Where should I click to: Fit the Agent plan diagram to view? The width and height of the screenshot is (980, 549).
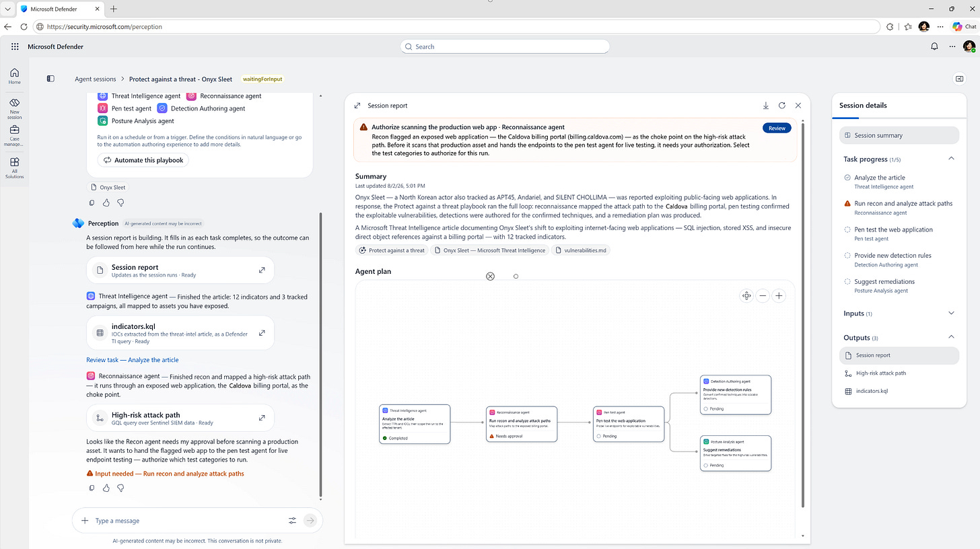click(746, 295)
